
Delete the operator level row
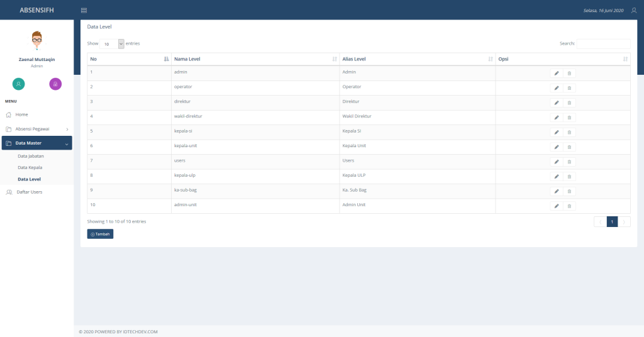click(x=569, y=88)
